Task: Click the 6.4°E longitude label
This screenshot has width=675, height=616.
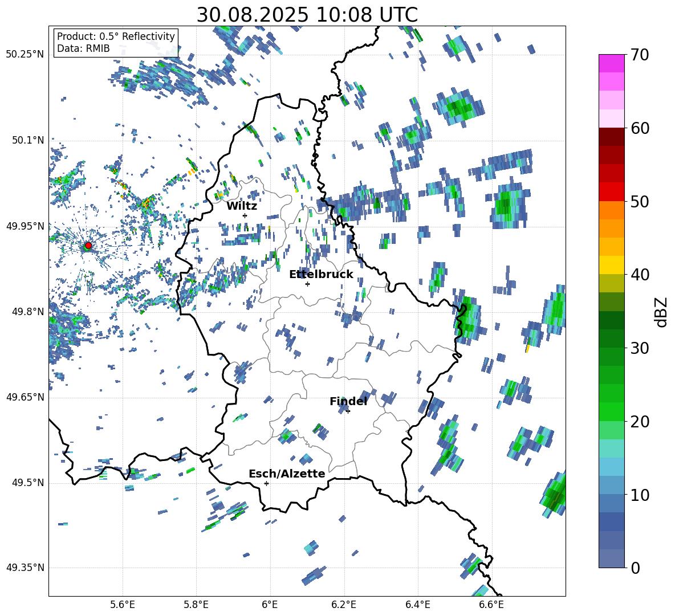Action: coord(417,605)
